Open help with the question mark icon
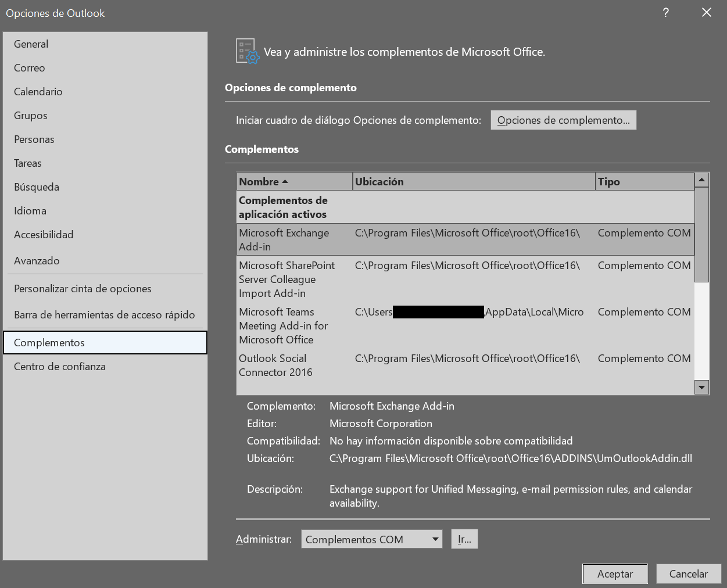 click(x=666, y=13)
